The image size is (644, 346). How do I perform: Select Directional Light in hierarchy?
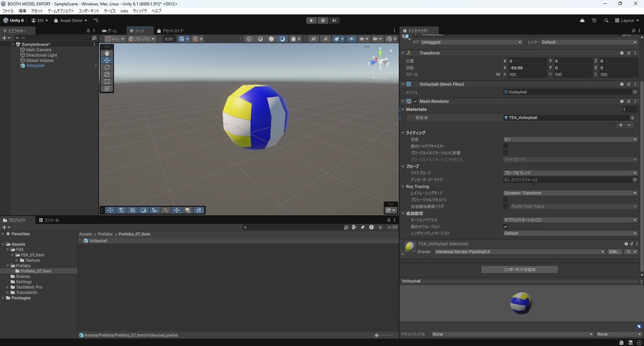(x=42, y=55)
